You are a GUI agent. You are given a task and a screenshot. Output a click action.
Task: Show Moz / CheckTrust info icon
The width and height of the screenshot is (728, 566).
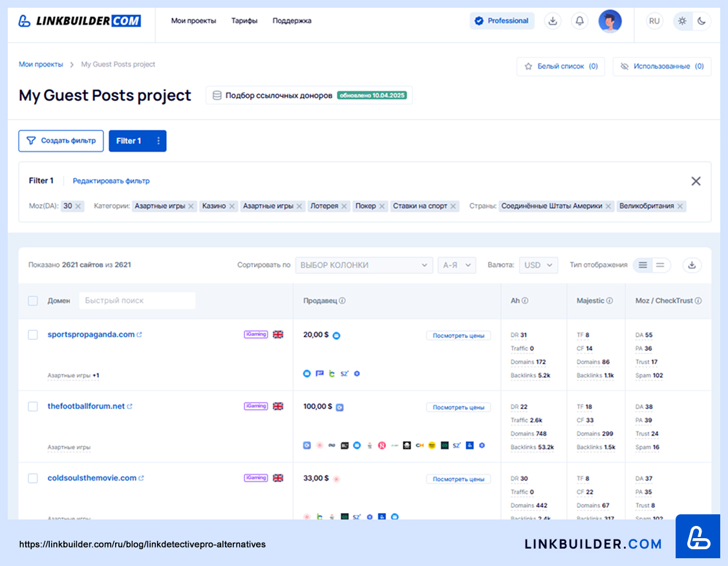[698, 300]
